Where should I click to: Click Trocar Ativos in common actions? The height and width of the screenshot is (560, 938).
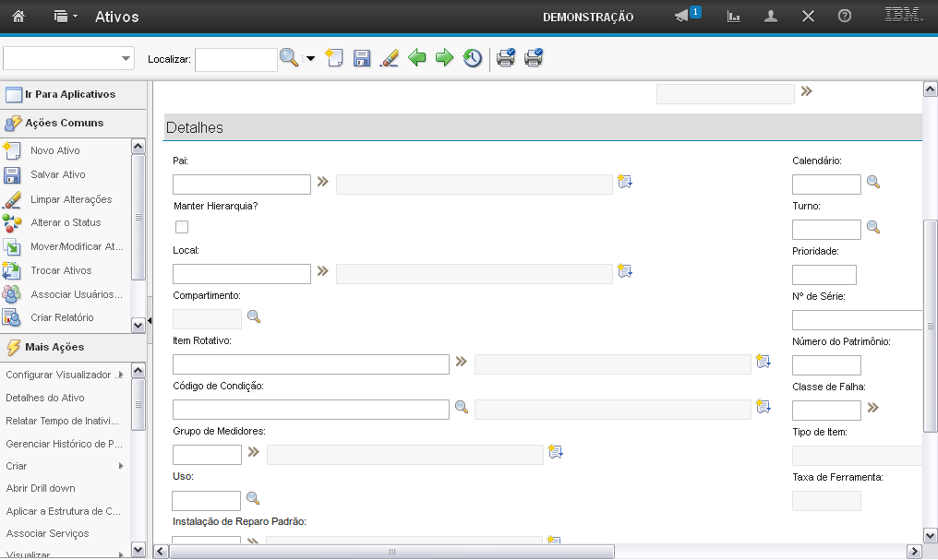tap(61, 270)
